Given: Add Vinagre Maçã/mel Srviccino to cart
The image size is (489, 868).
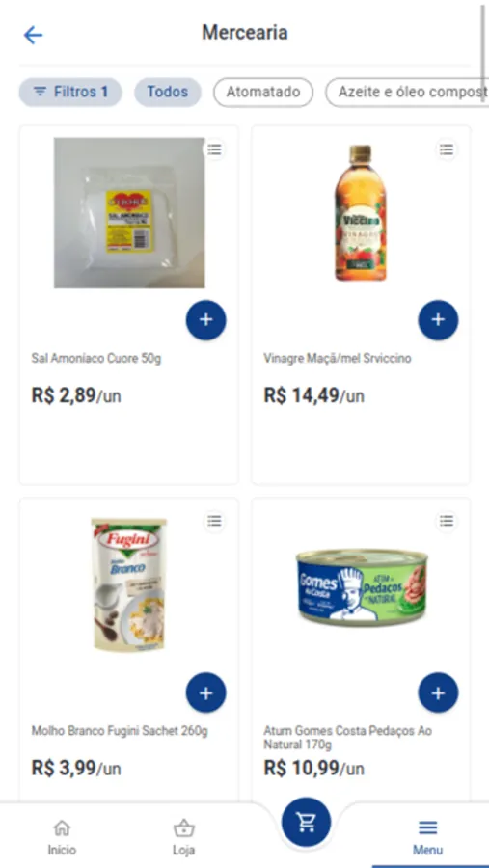Looking at the screenshot, I should (438, 320).
